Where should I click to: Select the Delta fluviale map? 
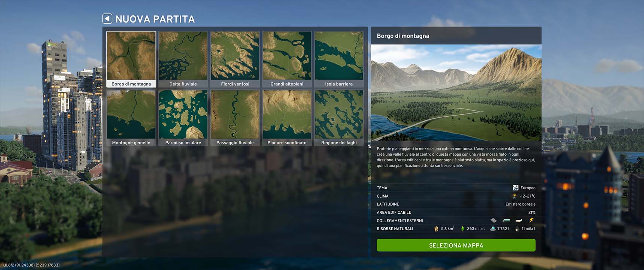(x=183, y=59)
